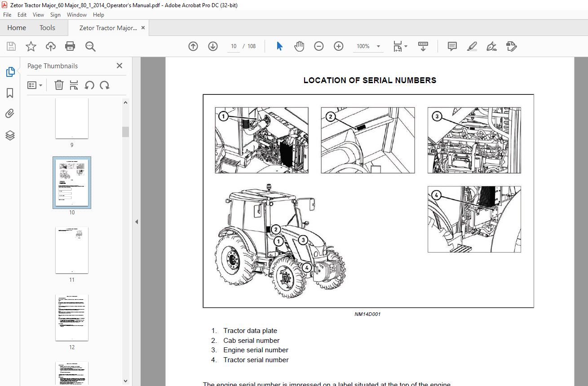Switch to the Home tab

pyautogui.click(x=17, y=28)
